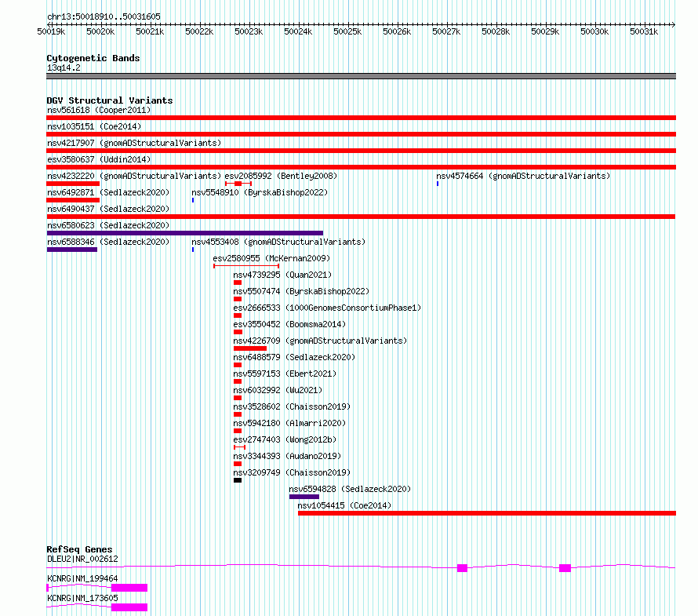Screen dimensions: 698x616
Task: Click the 13q14.2 cytoband bar
Action: pos(361,76)
